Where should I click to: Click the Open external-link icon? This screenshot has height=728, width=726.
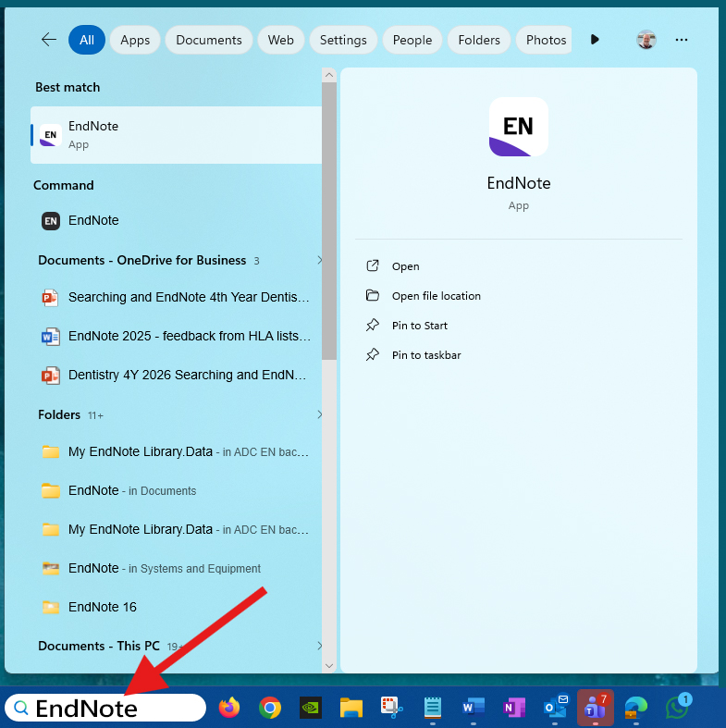click(373, 265)
